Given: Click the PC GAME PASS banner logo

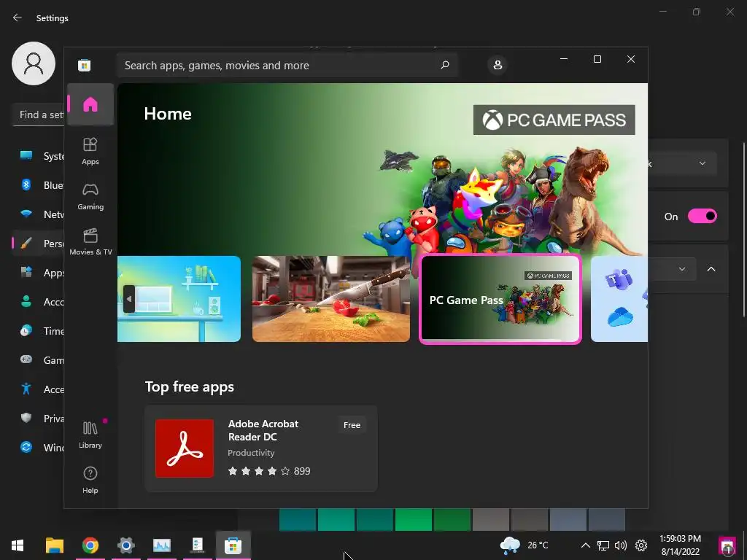Looking at the screenshot, I should (554, 120).
